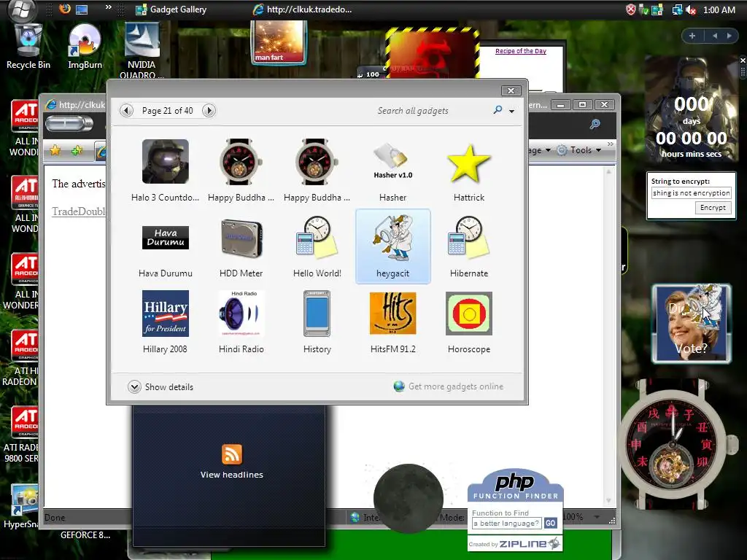Expand Internet Explorer toolbar overflow chevron
The height and width of the screenshot is (560, 747).
(611, 144)
